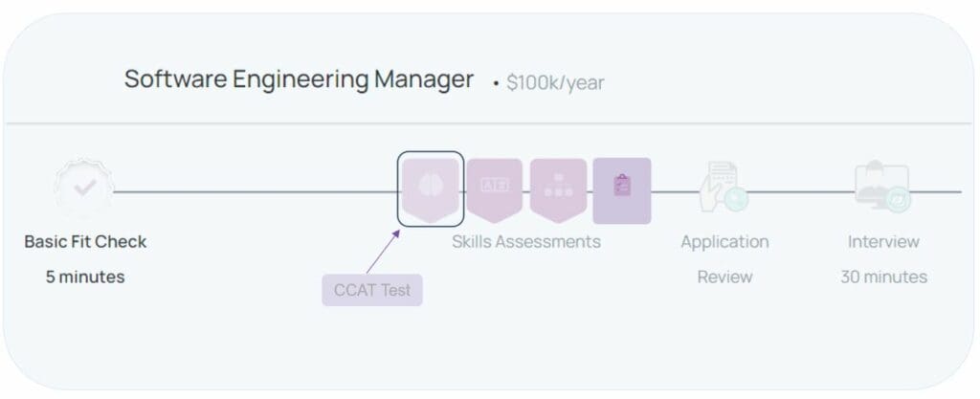Open the Basic Fit Check step label
Image resolution: width=980 pixels, height=399 pixels.
[85, 242]
